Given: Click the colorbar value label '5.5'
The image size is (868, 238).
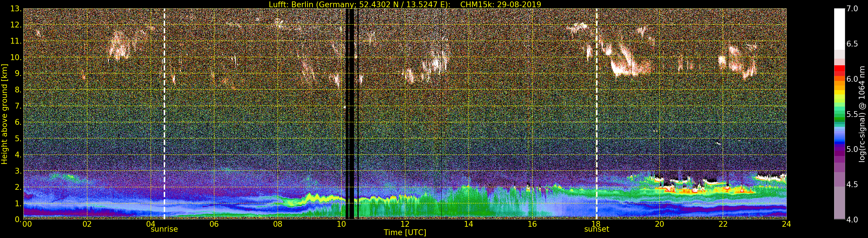Looking at the screenshot, I should click(x=852, y=114).
